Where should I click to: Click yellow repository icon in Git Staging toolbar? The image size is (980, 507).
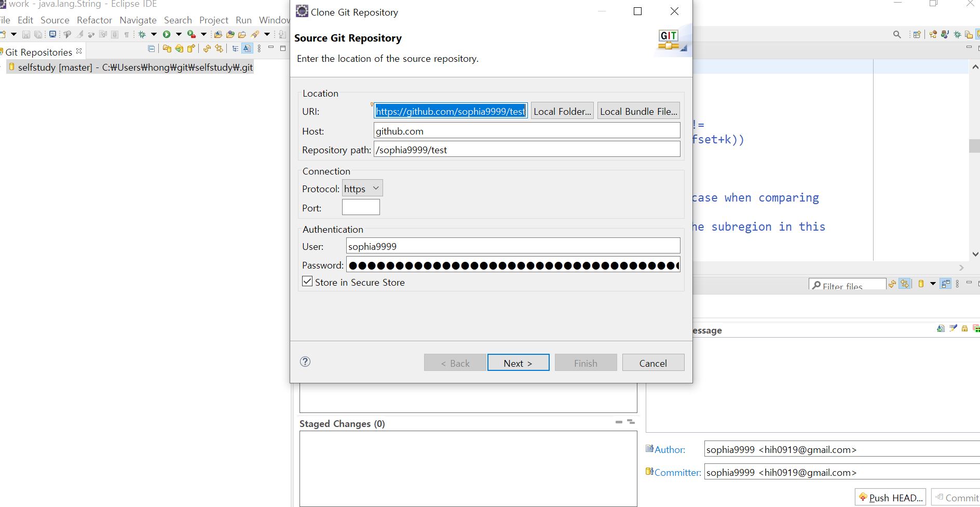tap(921, 284)
